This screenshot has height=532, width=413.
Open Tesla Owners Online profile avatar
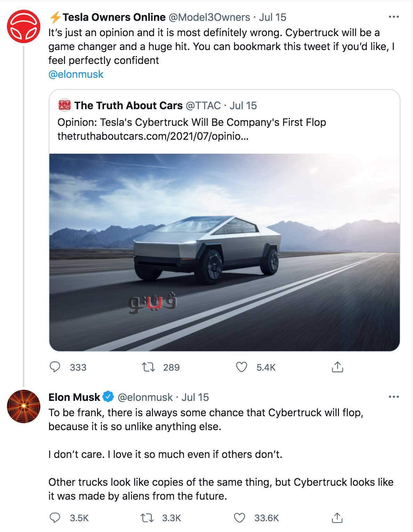(24, 27)
